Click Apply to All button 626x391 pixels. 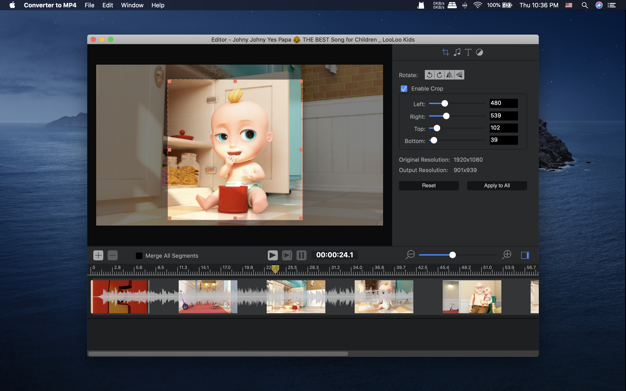497,185
